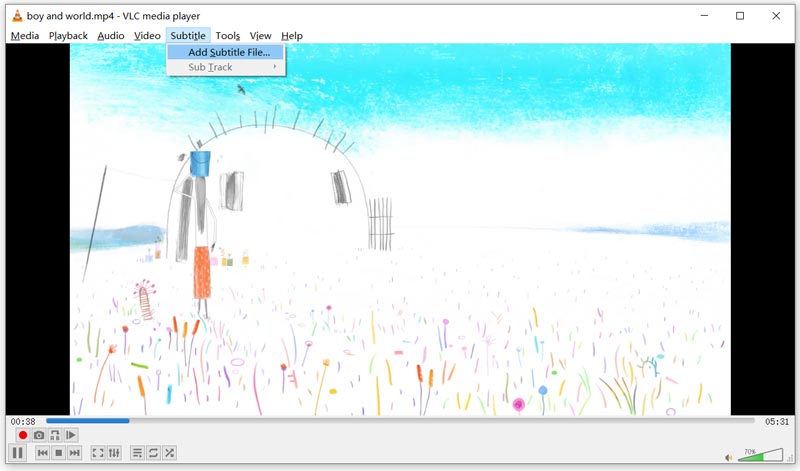Click the red Record button
Viewport: 800px width, 471px height.
(x=22, y=435)
